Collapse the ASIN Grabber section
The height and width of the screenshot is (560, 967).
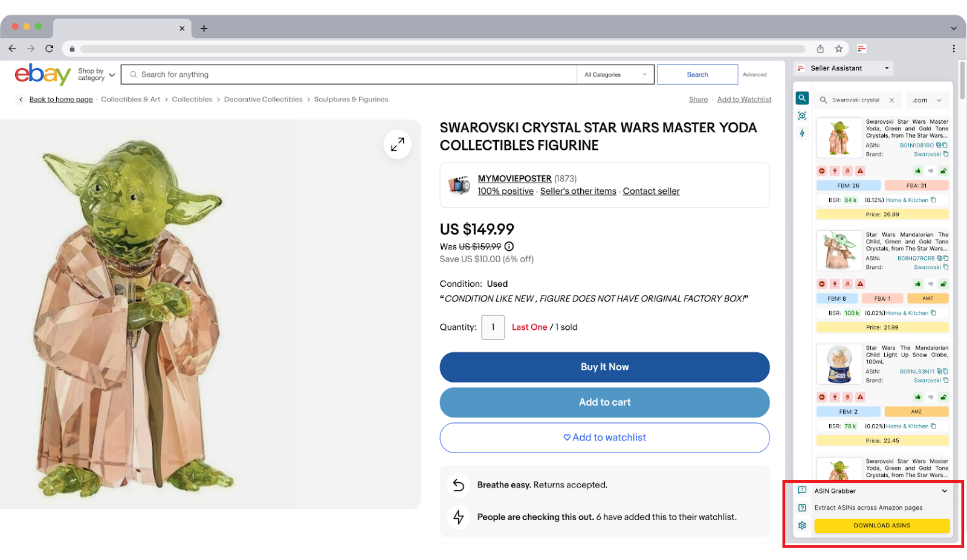click(945, 491)
